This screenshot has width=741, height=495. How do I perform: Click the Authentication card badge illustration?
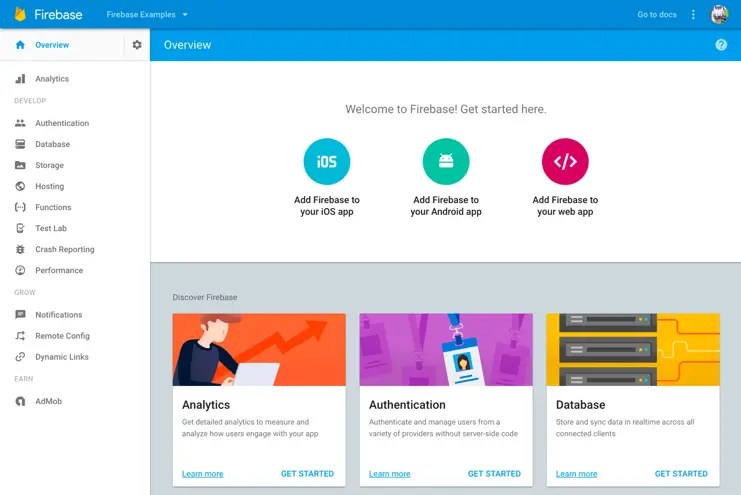pos(446,349)
